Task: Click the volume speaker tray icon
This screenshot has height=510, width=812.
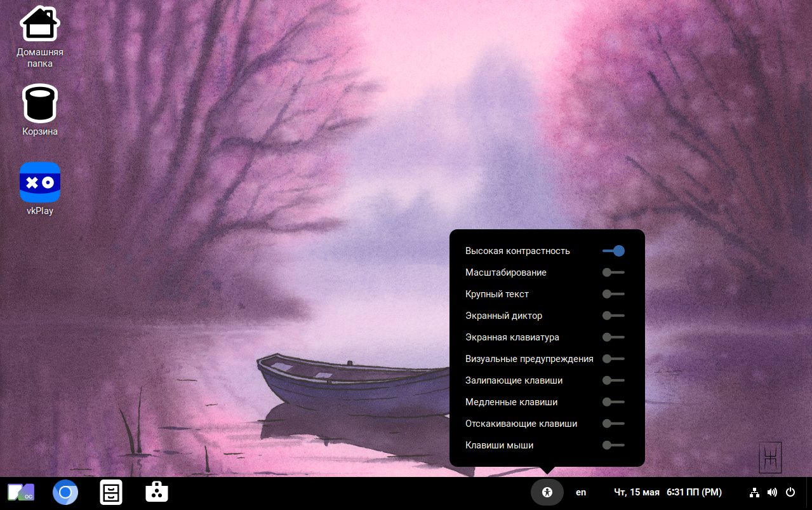Action: [772, 492]
